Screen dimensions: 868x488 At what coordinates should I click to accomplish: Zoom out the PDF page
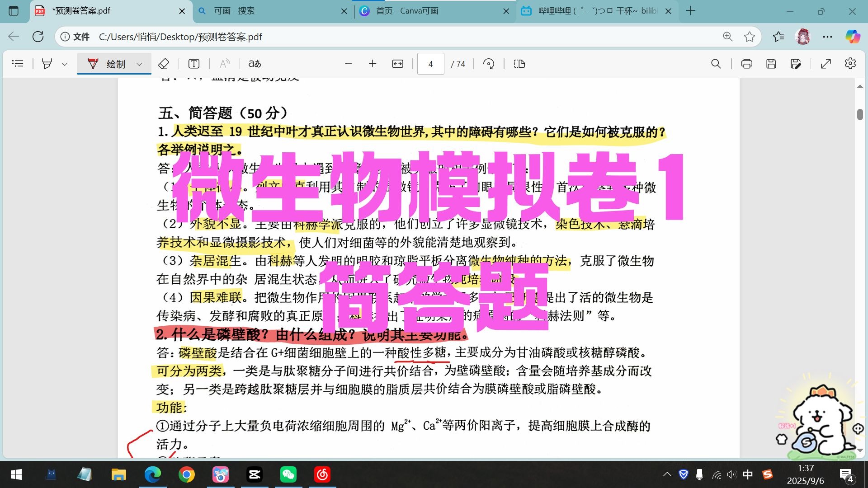[x=348, y=64]
